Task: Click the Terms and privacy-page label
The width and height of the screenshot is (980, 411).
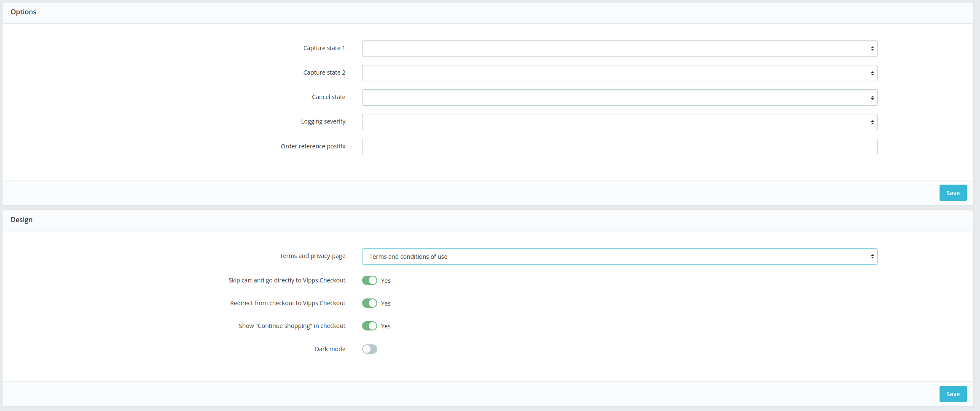Action: point(312,255)
